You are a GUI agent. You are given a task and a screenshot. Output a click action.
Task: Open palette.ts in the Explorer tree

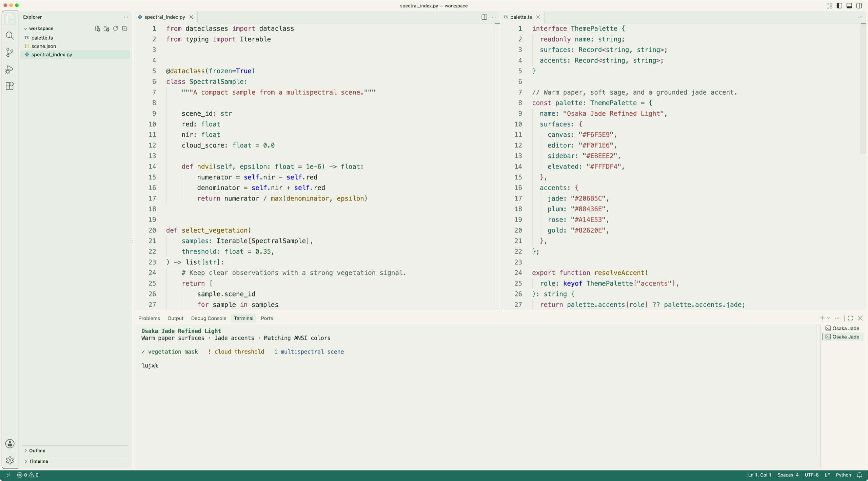[75, 38]
